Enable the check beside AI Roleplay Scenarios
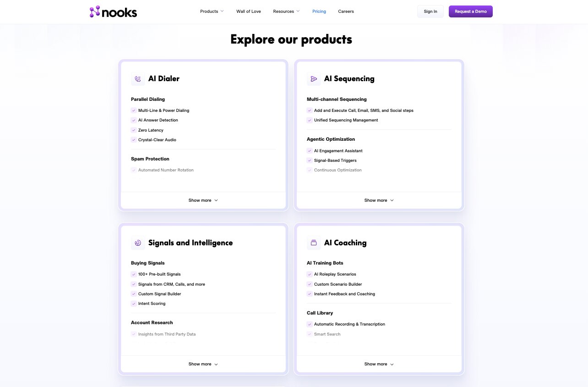This screenshot has height=387, width=588. [x=310, y=274]
